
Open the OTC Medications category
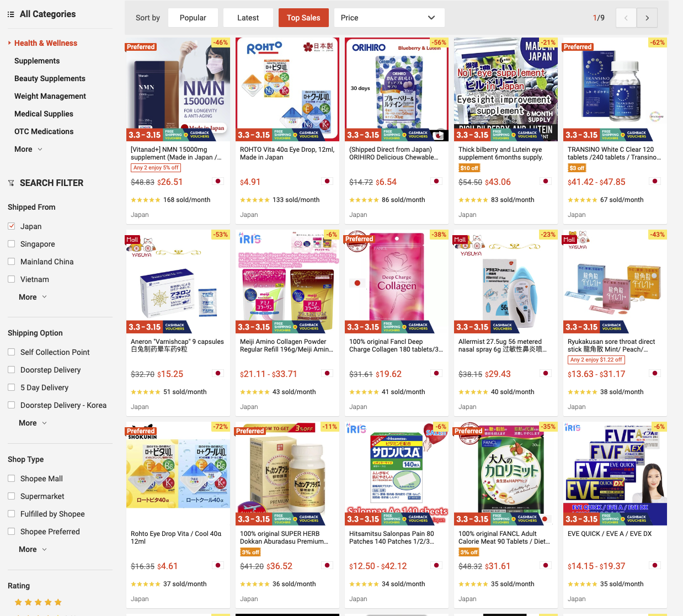click(44, 131)
